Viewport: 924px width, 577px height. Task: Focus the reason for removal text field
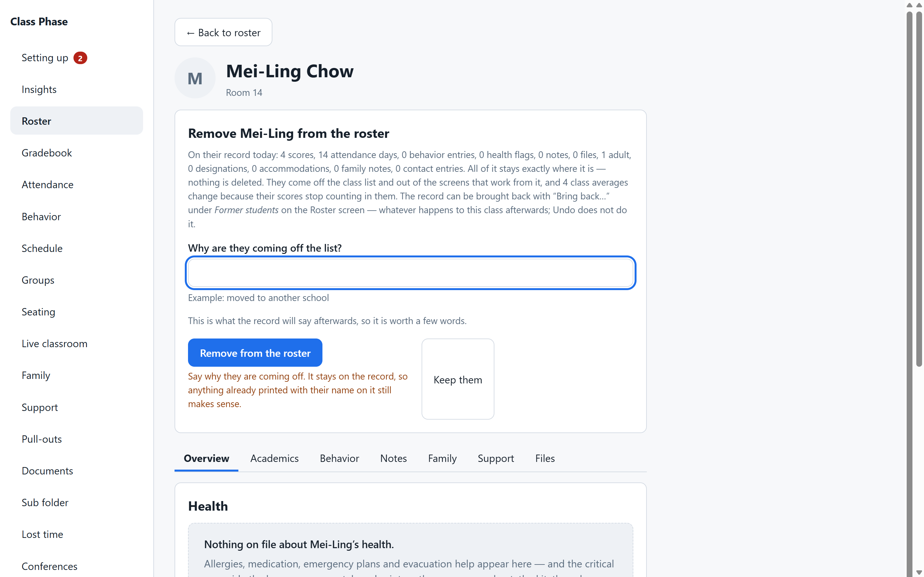tap(410, 272)
